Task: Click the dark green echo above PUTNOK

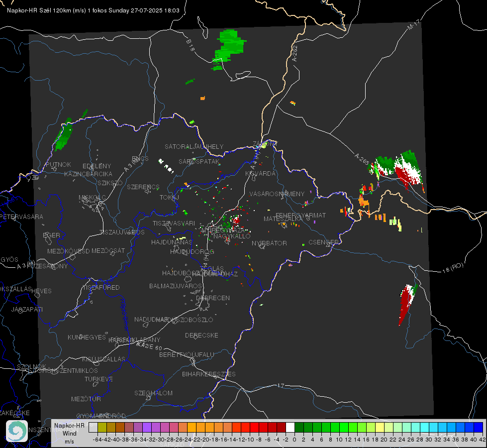Action: pos(64,134)
